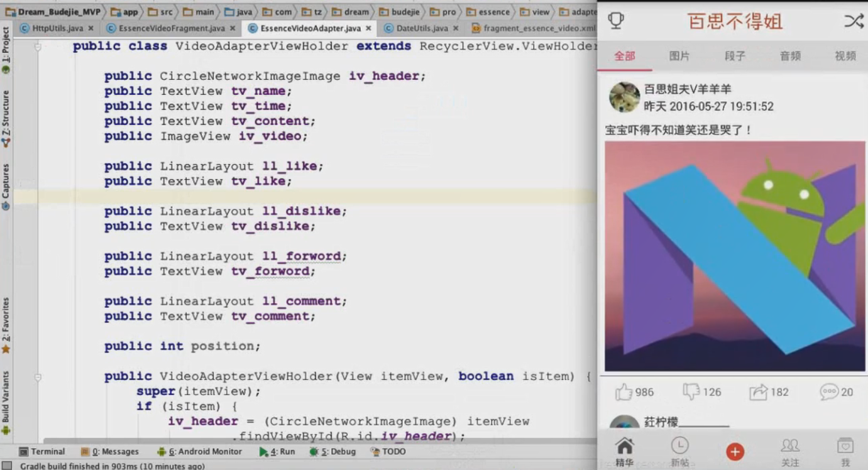Close the EssenceVideoFragment.java tab
Image resolution: width=868 pixels, height=470 pixels.
pos(233,28)
